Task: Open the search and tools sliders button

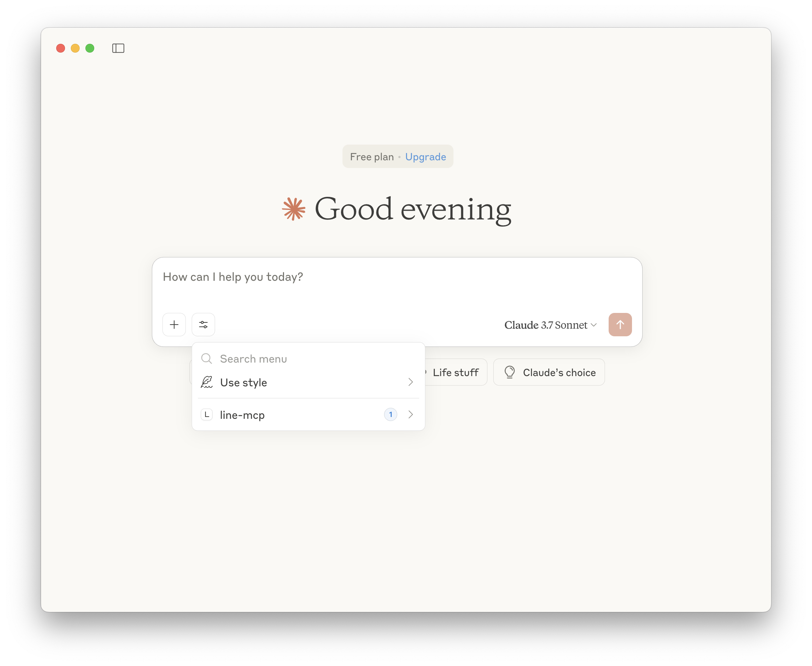Action: pos(203,325)
